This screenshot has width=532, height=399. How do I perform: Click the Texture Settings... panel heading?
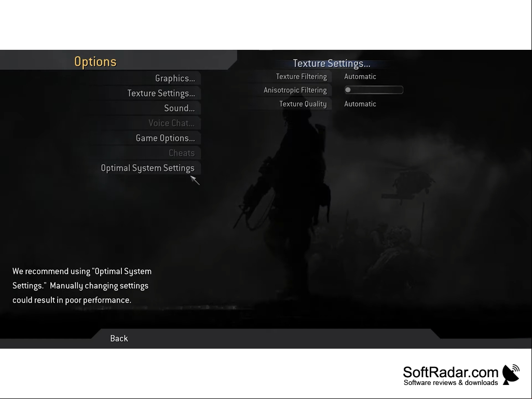[332, 63]
